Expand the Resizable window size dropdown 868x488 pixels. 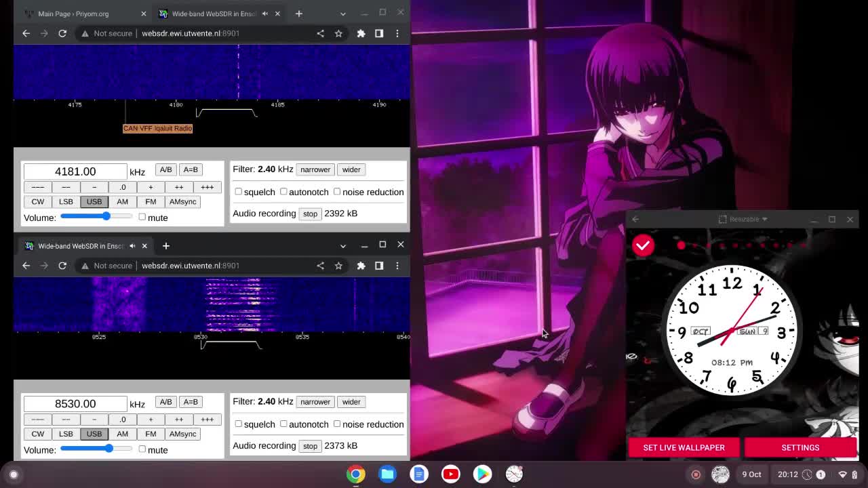[x=743, y=219]
